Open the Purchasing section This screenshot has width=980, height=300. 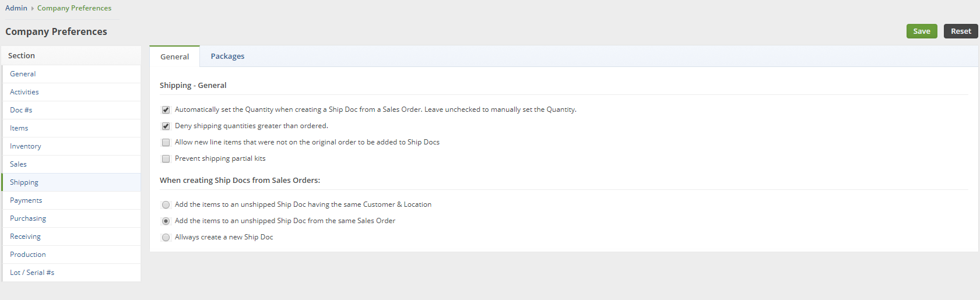tap(28, 218)
